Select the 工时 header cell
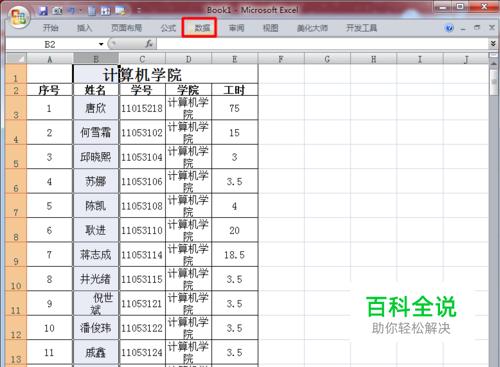The width and height of the screenshot is (500, 367). (235, 90)
